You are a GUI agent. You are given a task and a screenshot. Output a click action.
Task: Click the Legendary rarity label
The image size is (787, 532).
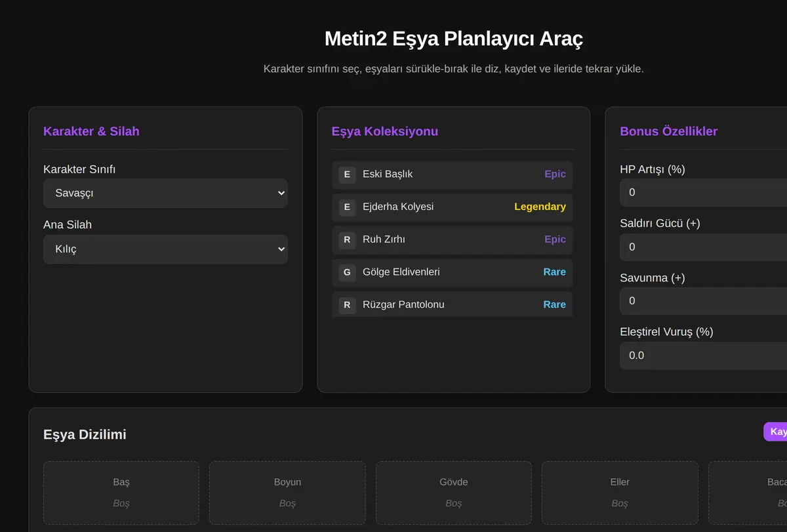coord(540,207)
